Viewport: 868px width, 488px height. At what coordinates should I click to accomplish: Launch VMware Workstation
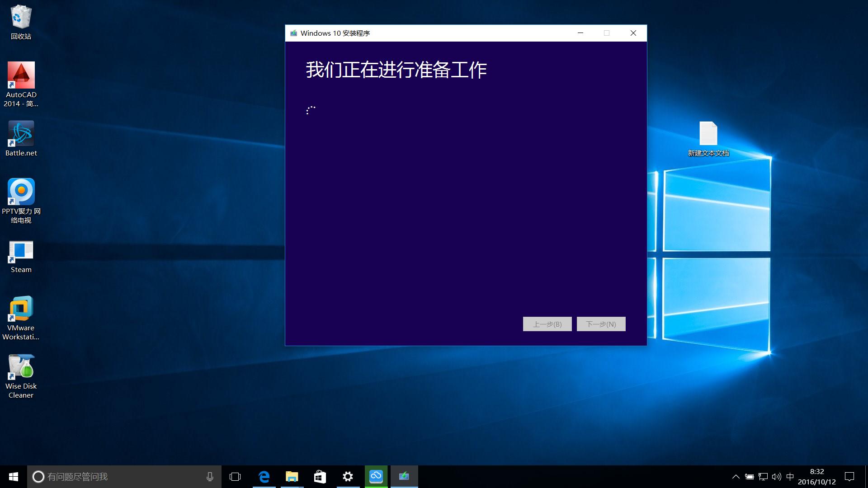tap(21, 310)
